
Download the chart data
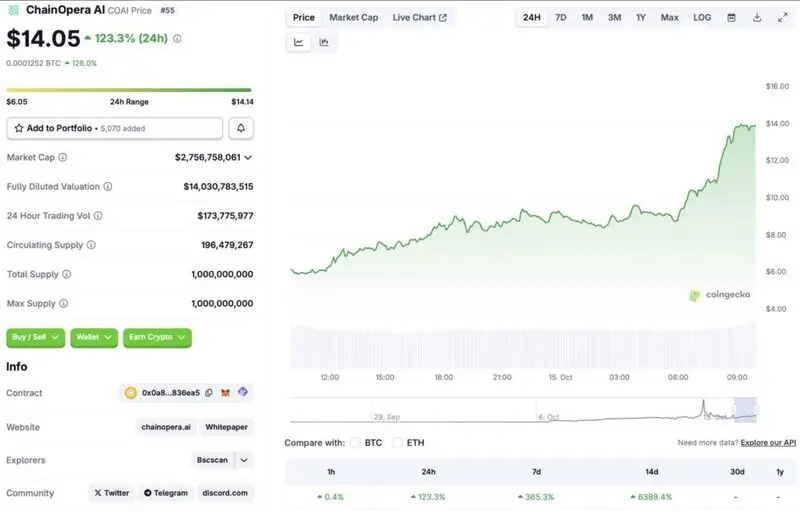[x=757, y=18]
